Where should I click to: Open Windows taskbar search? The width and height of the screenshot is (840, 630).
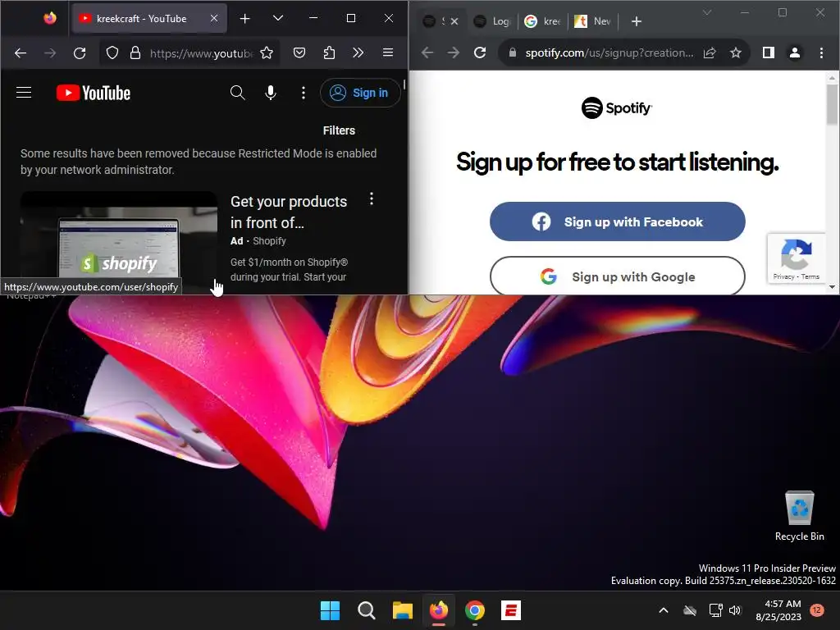click(367, 610)
